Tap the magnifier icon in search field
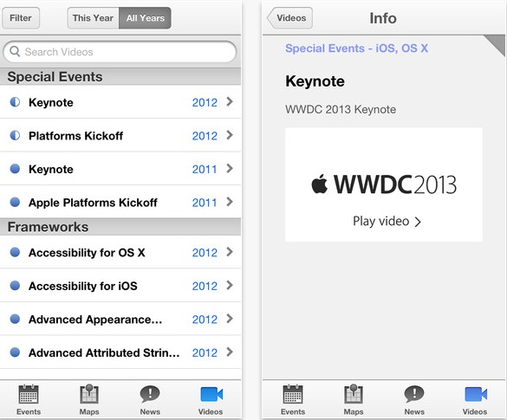 (15, 51)
